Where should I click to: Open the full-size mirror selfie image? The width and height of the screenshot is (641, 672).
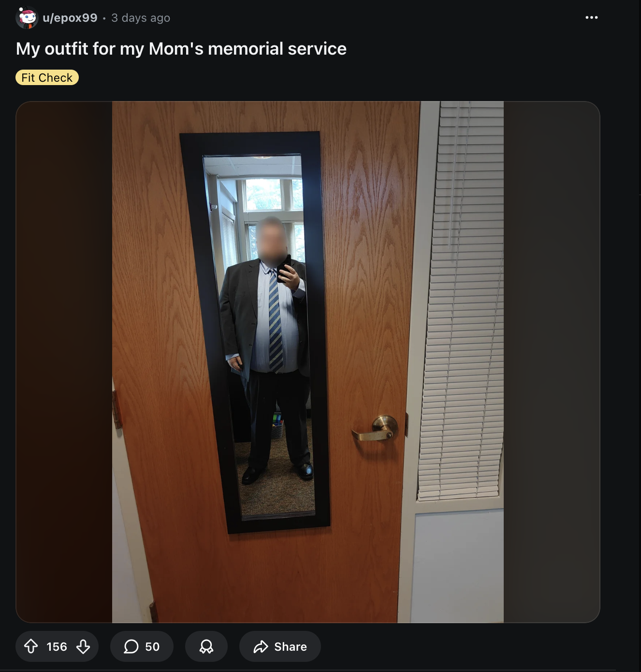[308, 362]
